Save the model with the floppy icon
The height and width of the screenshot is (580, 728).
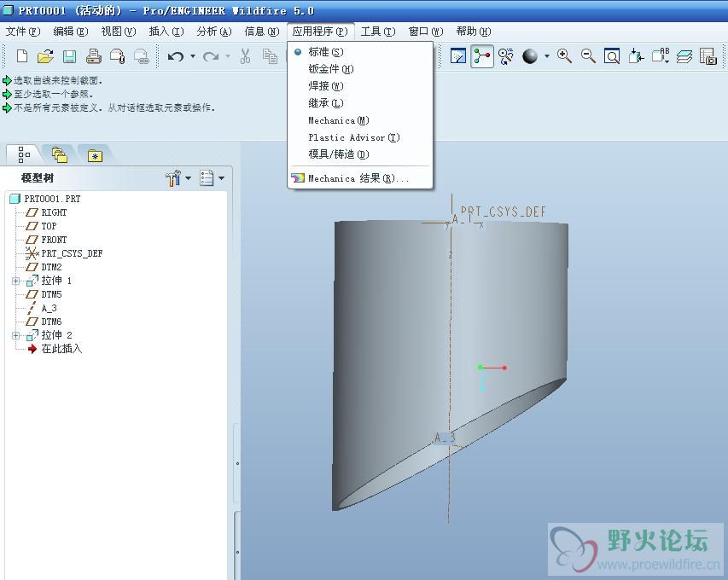[x=70, y=56]
